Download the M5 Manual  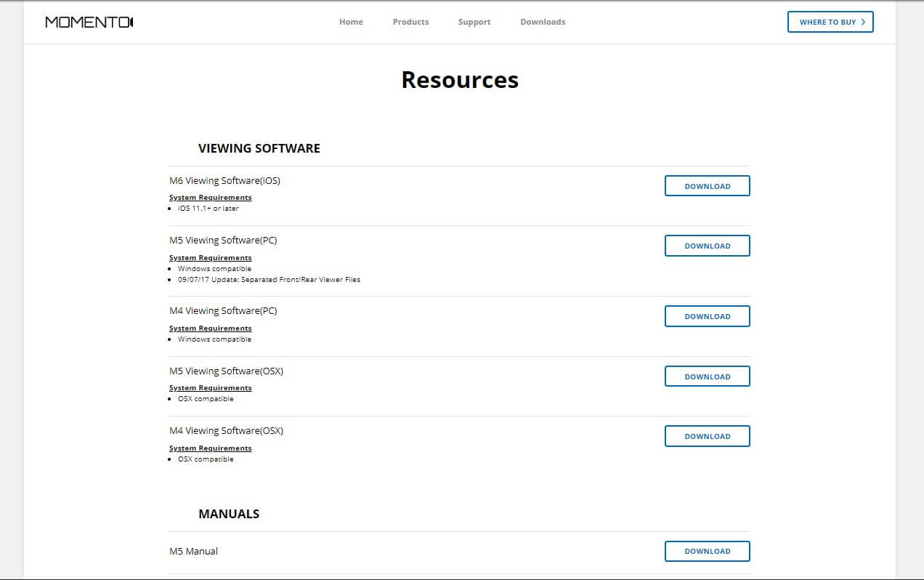coord(707,551)
